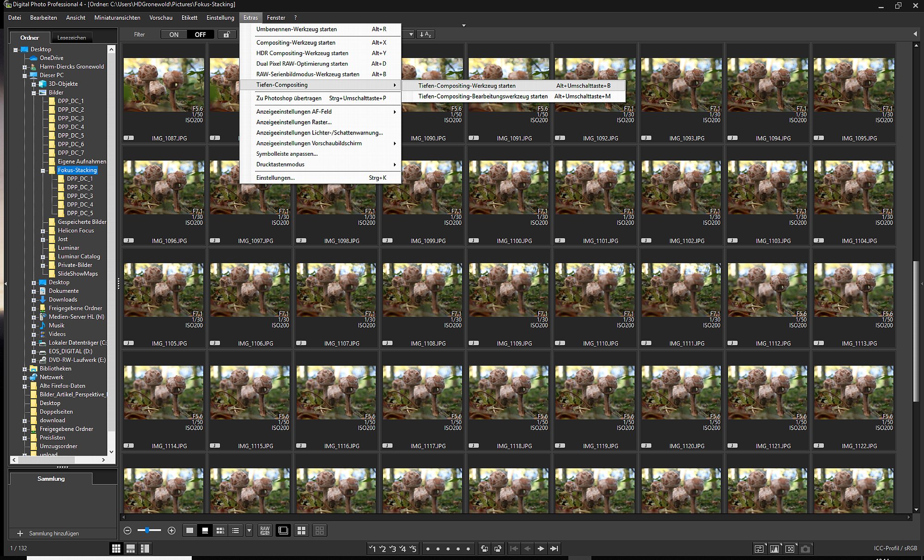The width and height of the screenshot is (924, 560).
Task: Go to next image arrow
Action: (x=541, y=548)
